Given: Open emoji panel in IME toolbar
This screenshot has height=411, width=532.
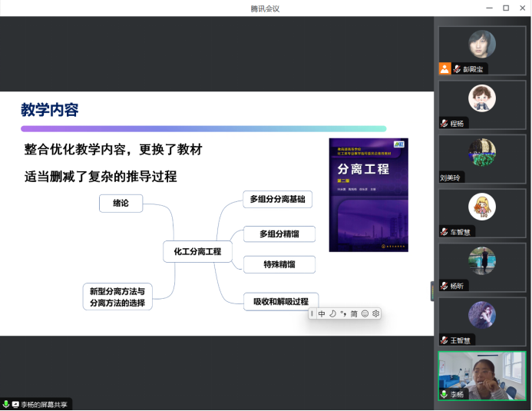Looking at the screenshot, I should tap(365, 313).
